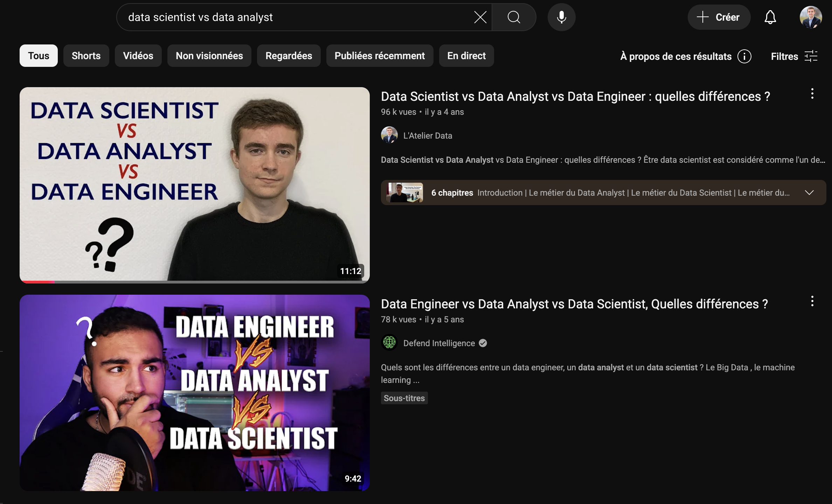The width and height of the screenshot is (832, 504).
Task: Open the three-dot menu for the Defend Intelligence video
Action: pos(812,301)
